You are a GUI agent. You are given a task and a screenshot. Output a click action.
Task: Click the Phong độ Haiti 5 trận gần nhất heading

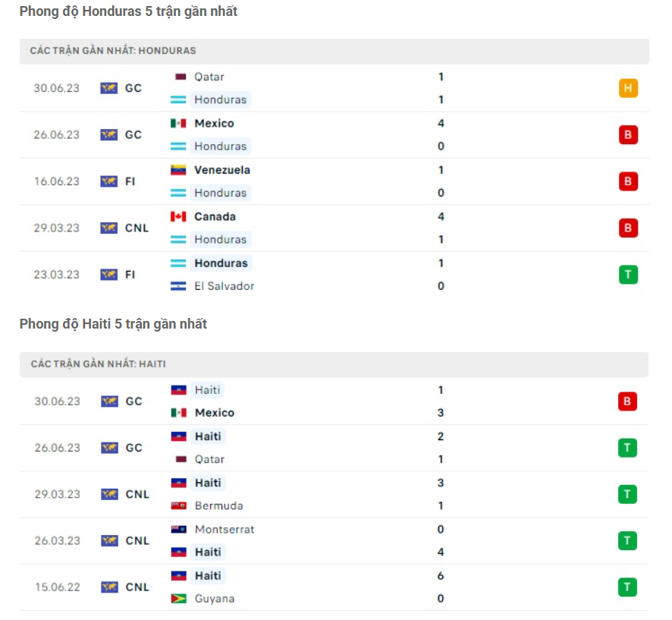(112, 324)
